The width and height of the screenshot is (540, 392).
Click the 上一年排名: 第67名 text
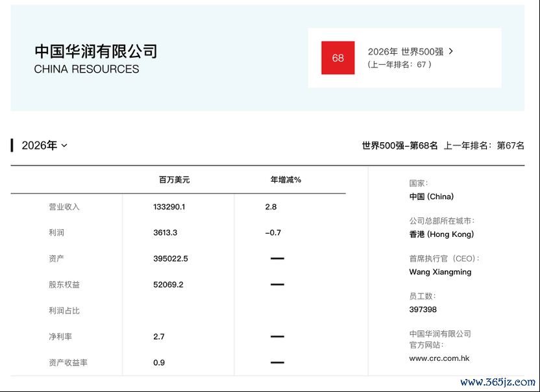[x=484, y=145]
